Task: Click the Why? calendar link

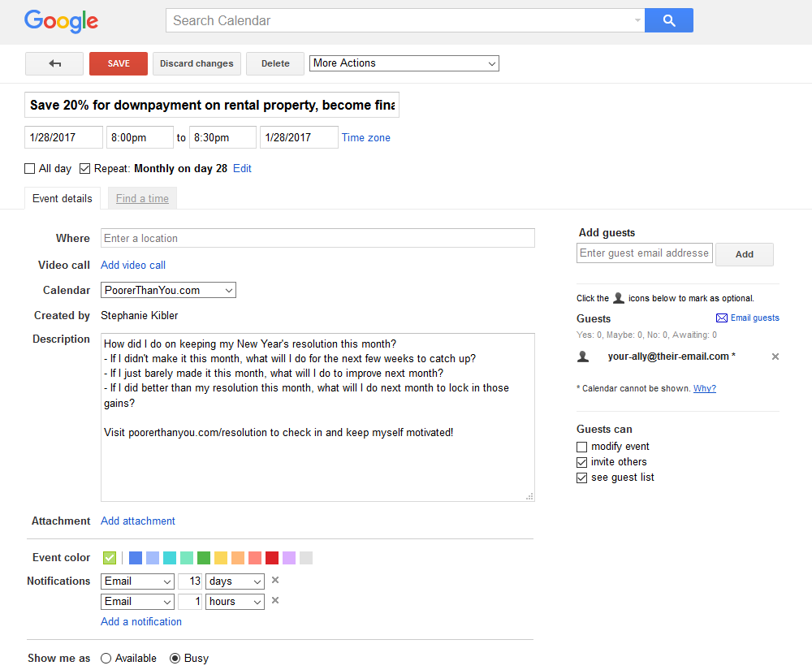Action: pyautogui.click(x=705, y=388)
